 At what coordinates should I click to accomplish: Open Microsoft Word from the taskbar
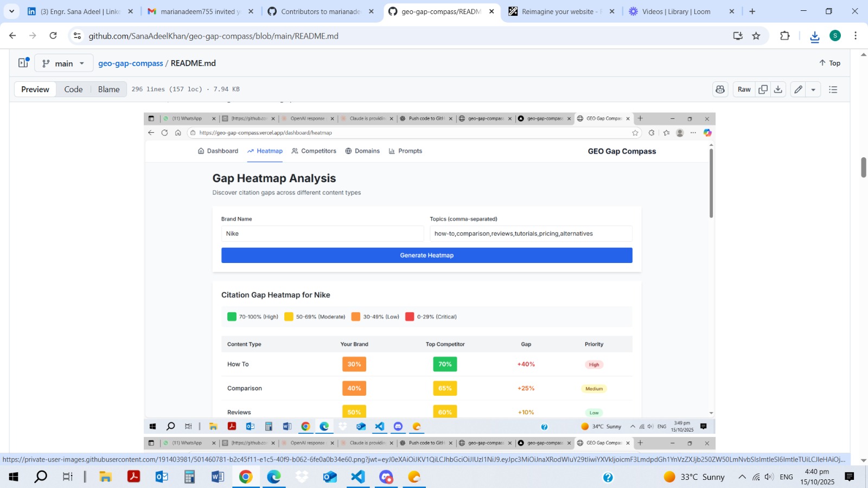(x=218, y=477)
